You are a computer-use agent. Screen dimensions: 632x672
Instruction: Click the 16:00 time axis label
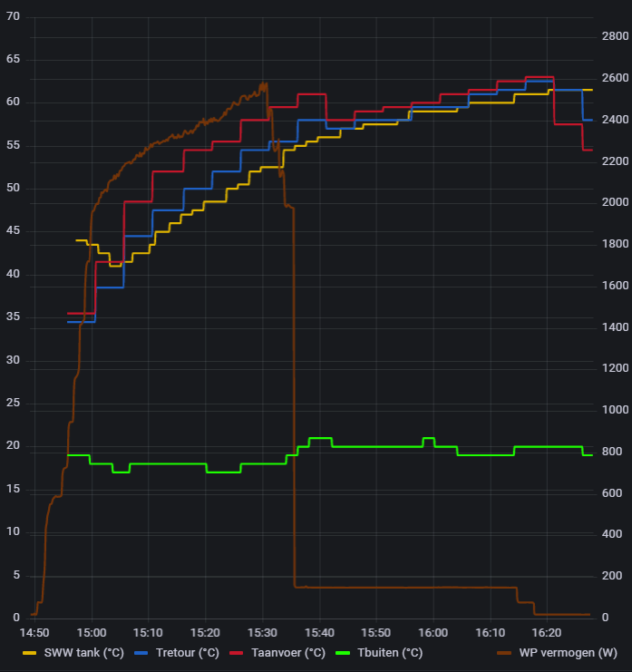[433, 633]
